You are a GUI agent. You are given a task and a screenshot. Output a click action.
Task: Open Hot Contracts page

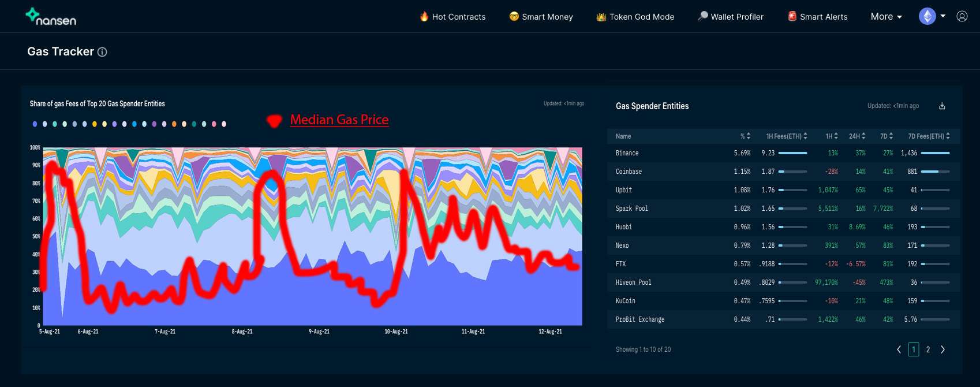pyautogui.click(x=452, y=17)
